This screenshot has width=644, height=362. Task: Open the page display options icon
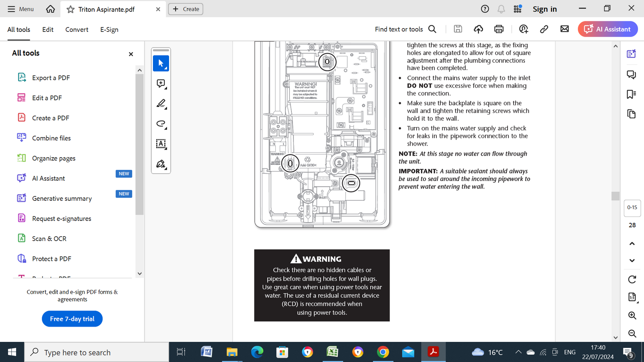[632, 297]
